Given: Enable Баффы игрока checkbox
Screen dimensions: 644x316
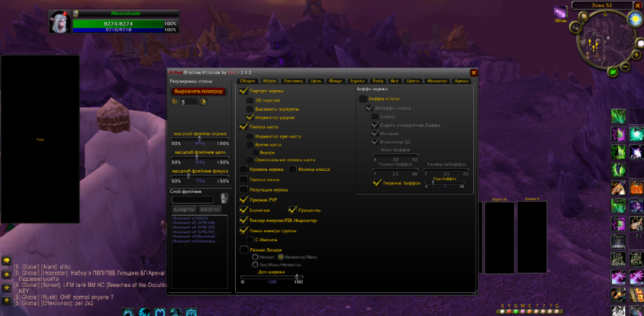Looking at the screenshot, I should [x=363, y=99].
